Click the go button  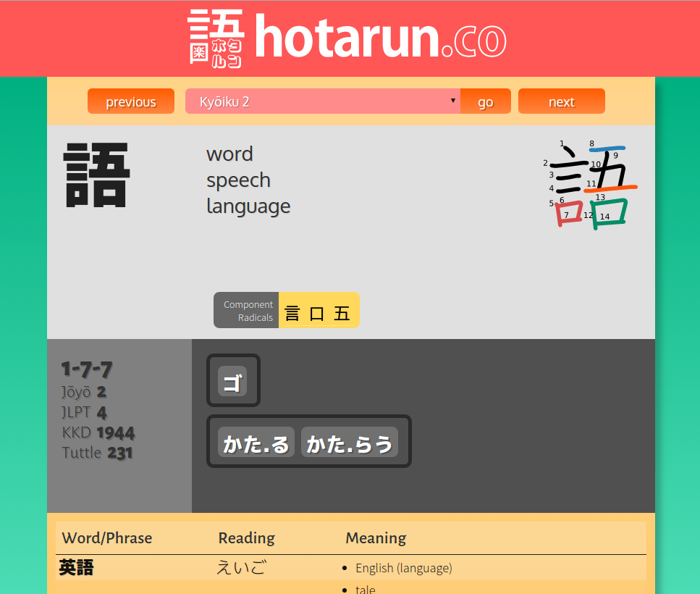click(486, 101)
